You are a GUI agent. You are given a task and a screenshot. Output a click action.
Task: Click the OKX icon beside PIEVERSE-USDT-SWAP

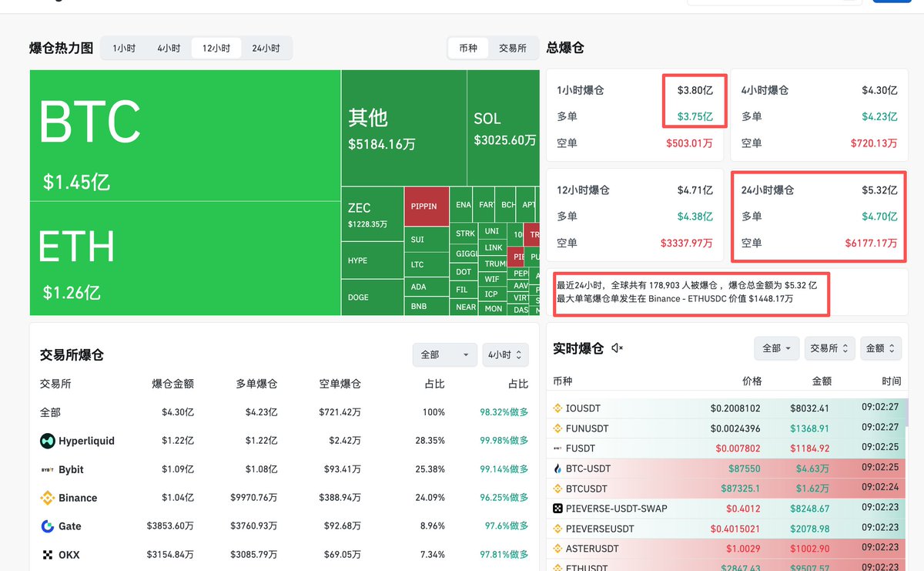pyautogui.click(x=558, y=509)
